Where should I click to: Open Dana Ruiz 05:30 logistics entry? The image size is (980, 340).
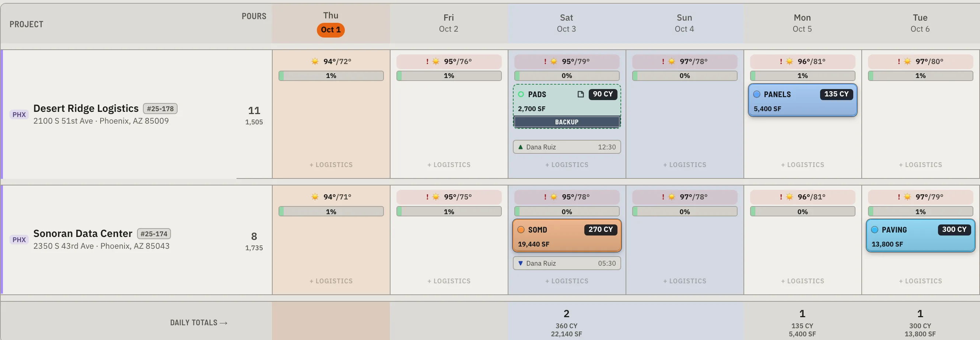coord(567,263)
